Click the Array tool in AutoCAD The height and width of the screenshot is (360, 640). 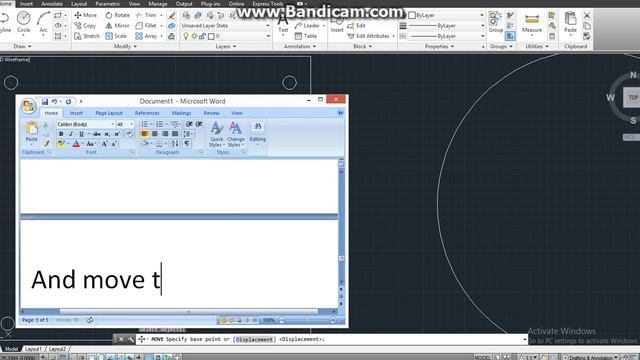146,36
